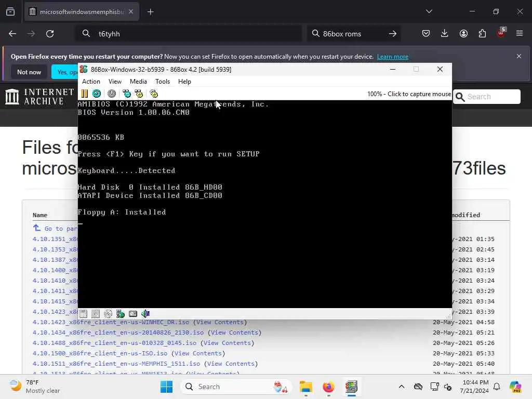The width and height of the screenshot is (532, 399).
Task: Click Go to parent directory link
Action: pos(56,229)
